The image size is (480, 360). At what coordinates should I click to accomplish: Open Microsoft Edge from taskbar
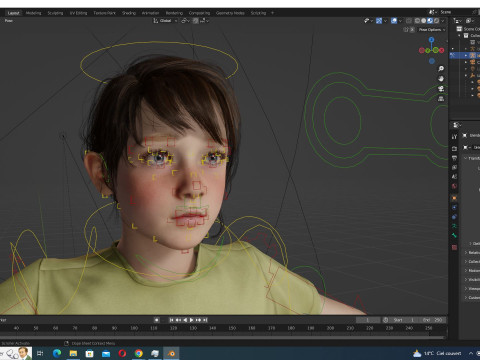pyautogui.click(x=57, y=353)
